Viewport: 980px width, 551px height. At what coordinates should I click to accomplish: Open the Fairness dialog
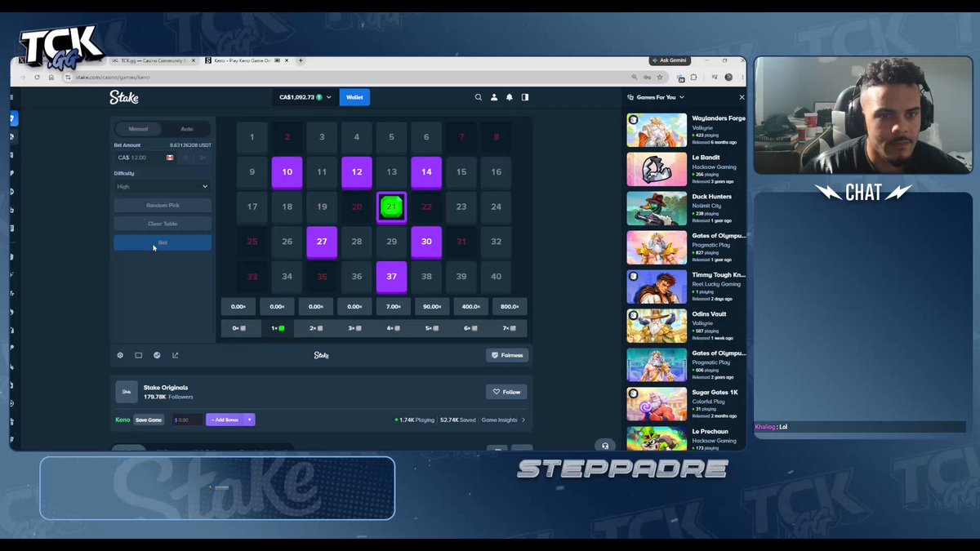click(x=507, y=355)
